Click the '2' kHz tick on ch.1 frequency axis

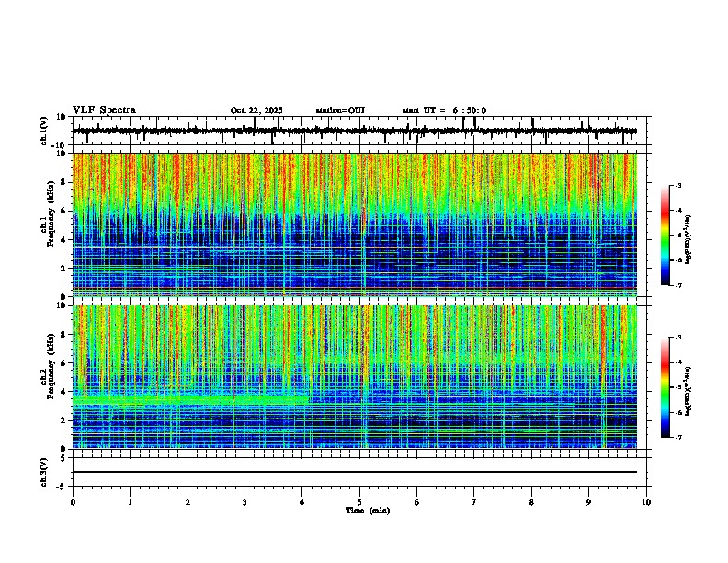pos(63,269)
